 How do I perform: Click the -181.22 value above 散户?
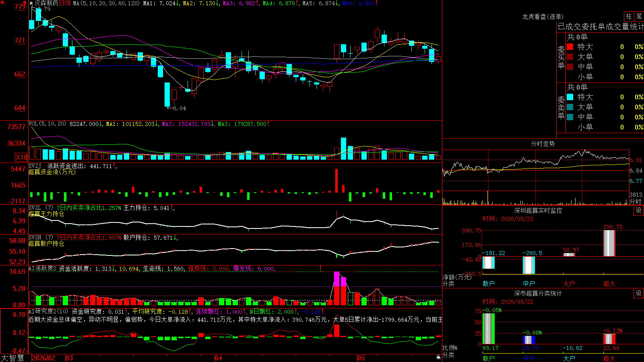[494, 253]
